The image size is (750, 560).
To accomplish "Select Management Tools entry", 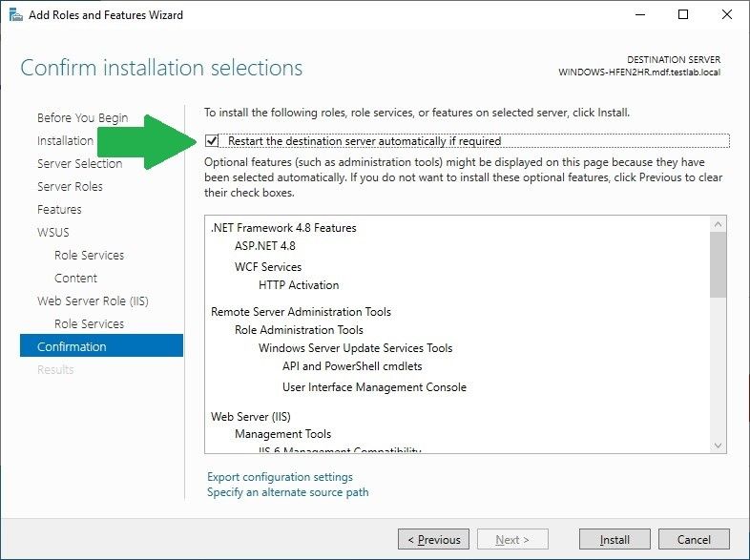I will (282, 434).
